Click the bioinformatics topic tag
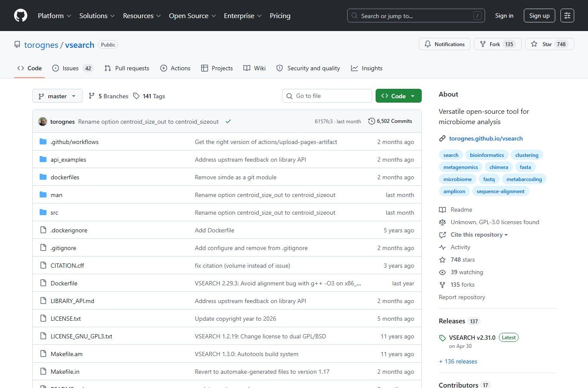The image size is (588, 388). 487,155
